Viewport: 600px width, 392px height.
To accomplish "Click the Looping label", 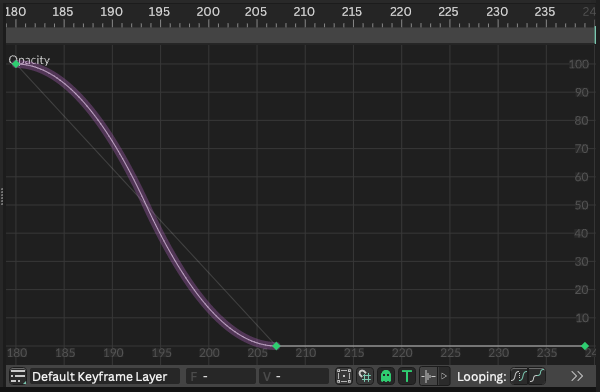I will click(481, 377).
